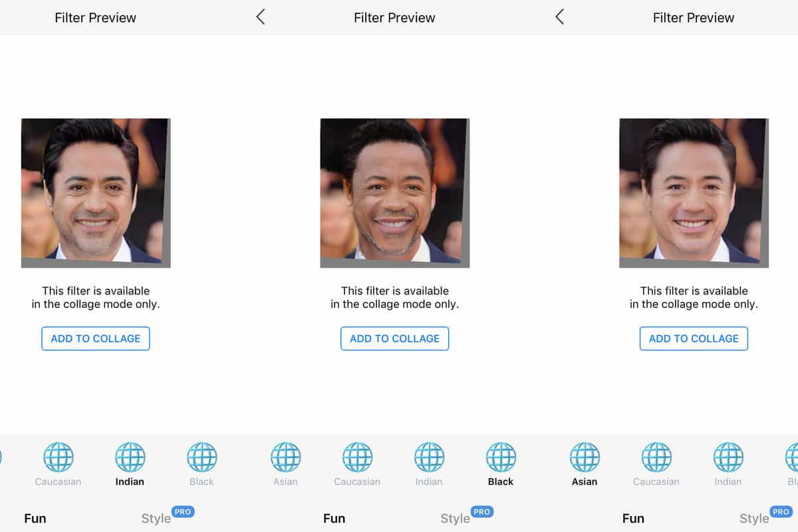Add Indian filter to collage in left panel

coord(96,338)
